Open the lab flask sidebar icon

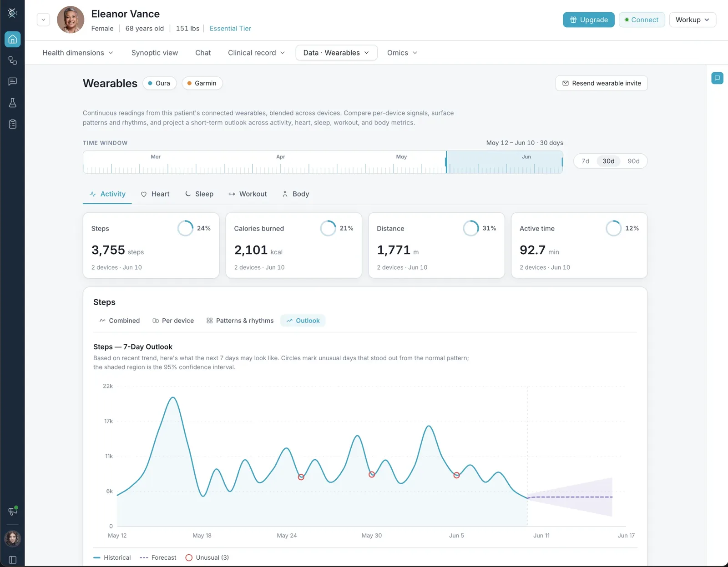pos(13,103)
